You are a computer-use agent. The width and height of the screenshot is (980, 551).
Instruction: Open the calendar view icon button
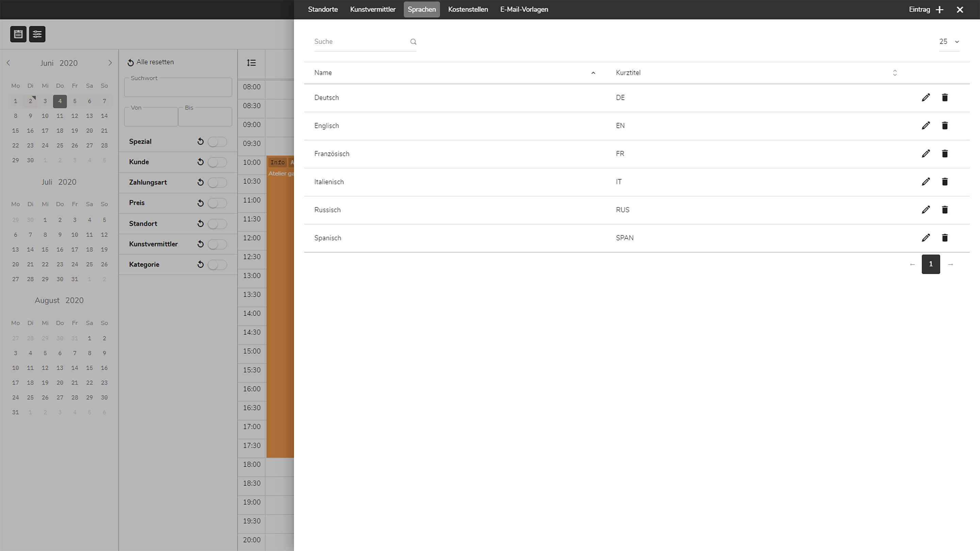pos(18,34)
